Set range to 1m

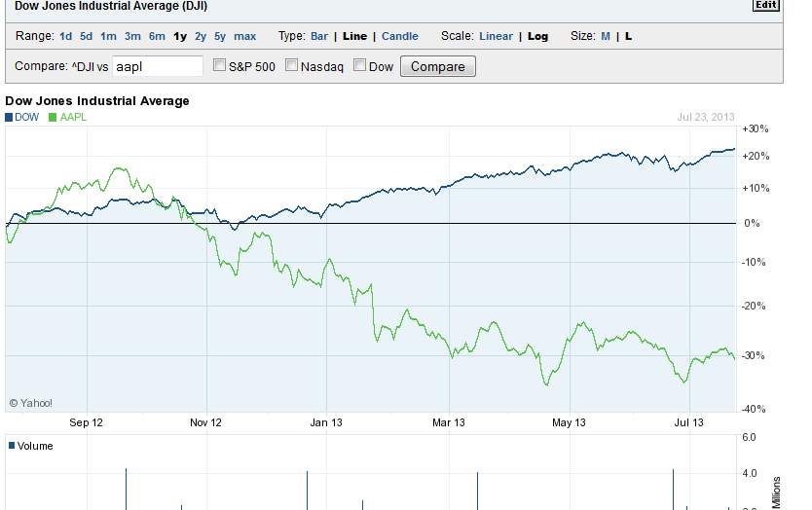(x=108, y=36)
